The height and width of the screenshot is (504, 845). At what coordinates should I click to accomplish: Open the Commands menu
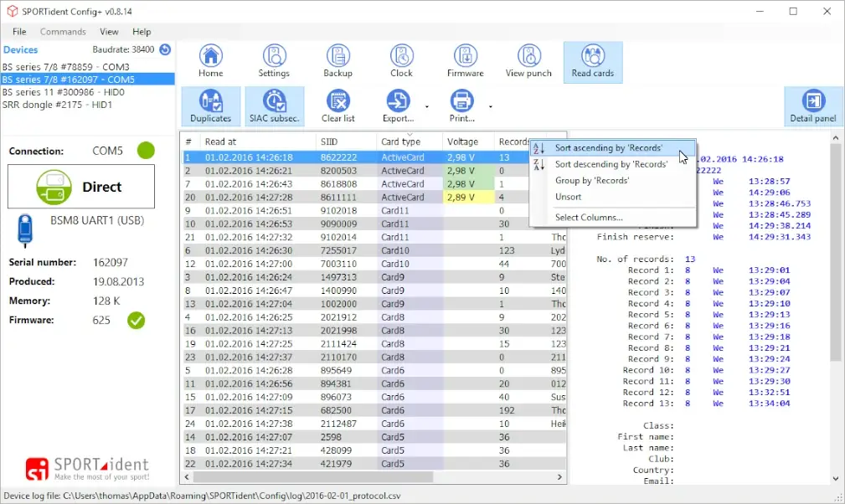63,32
